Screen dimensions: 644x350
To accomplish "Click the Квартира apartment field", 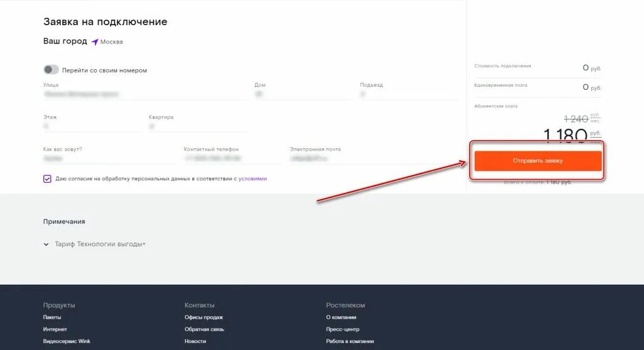I will pos(197,126).
